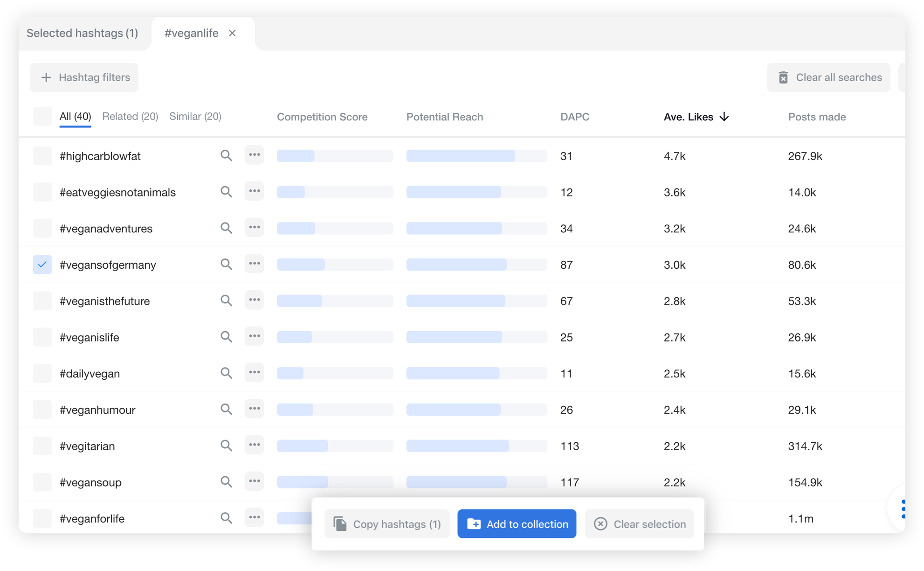Screen dimensions: 924x571
Task: Open three-dot menu for #veganhumour
Action: click(x=254, y=409)
